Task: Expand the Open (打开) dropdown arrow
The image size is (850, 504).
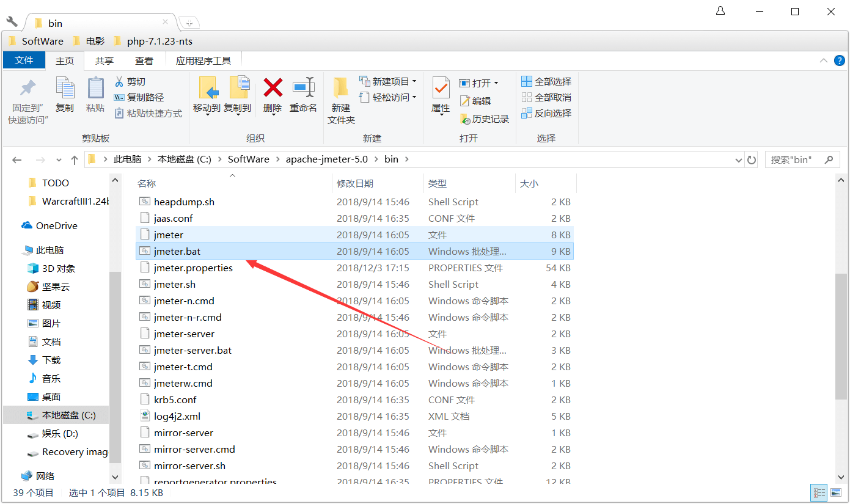Action: (496, 83)
